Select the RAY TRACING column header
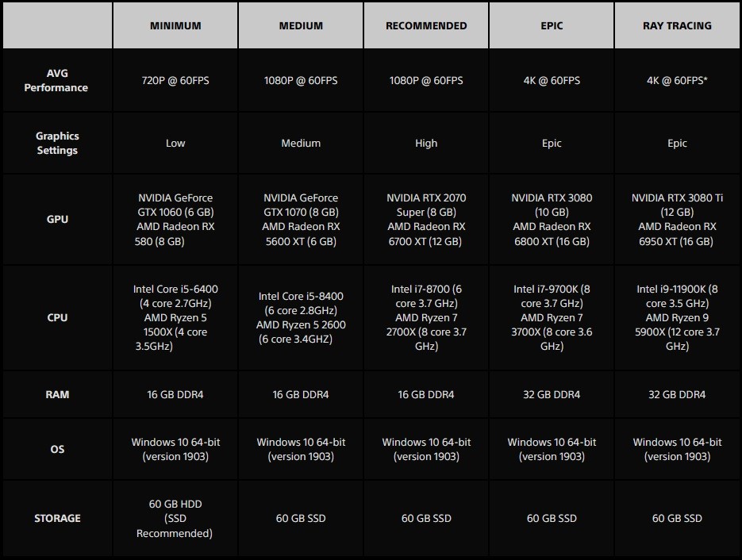Image resolution: width=742 pixels, height=560 pixels. click(x=677, y=25)
